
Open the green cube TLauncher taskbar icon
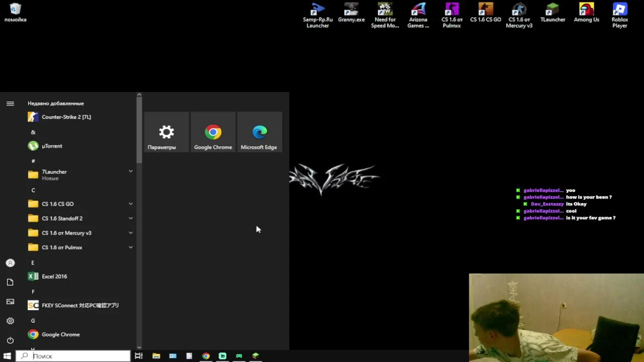pyautogui.click(x=256, y=356)
